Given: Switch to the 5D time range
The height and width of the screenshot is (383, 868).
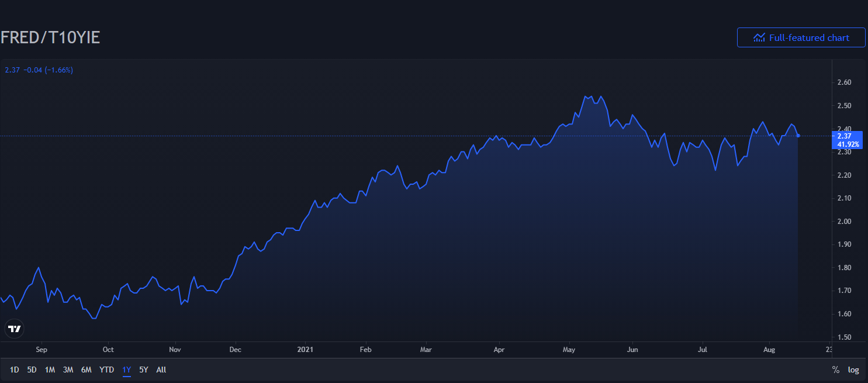Looking at the screenshot, I should coord(32,370).
